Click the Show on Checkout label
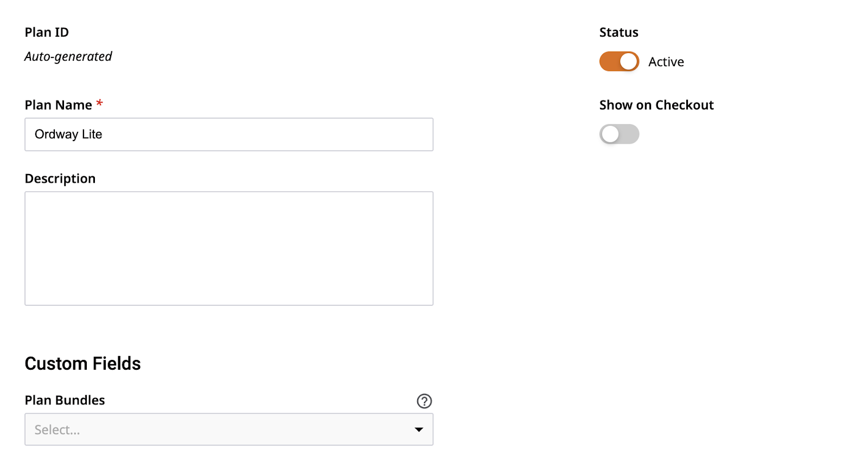The height and width of the screenshot is (457, 868). coord(656,105)
